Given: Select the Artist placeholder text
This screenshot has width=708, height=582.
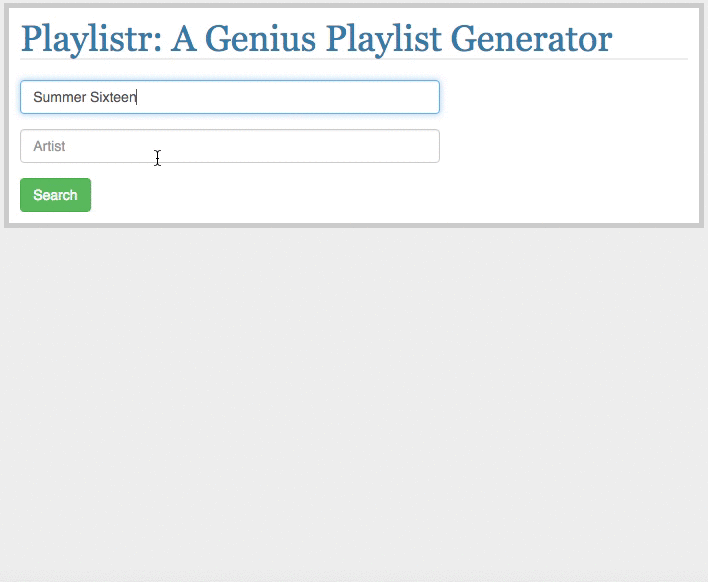Looking at the screenshot, I should click(x=49, y=146).
